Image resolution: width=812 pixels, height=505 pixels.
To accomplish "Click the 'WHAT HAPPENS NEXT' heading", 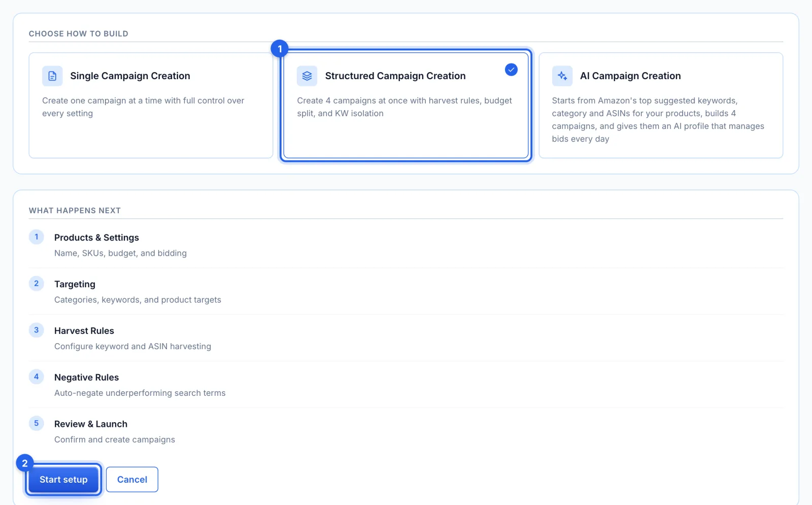I will (75, 211).
